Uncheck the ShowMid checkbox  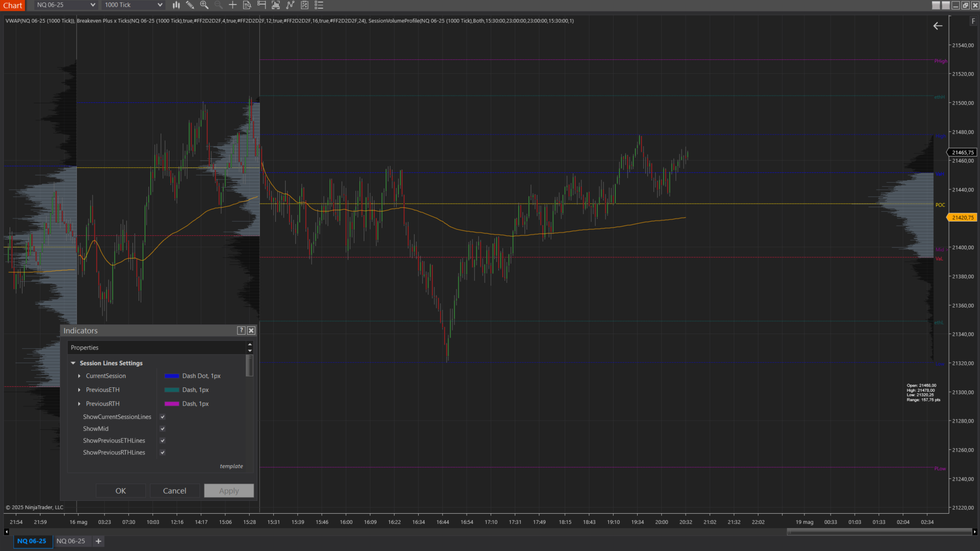tap(162, 428)
